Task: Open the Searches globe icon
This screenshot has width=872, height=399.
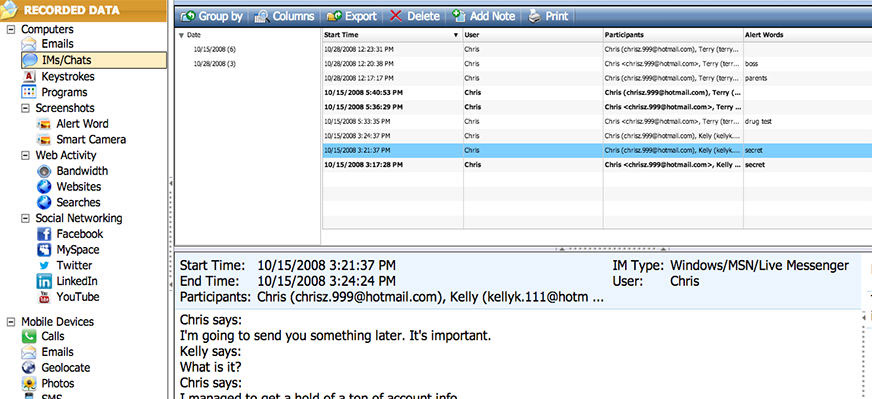Action: pyautogui.click(x=44, y=203)
